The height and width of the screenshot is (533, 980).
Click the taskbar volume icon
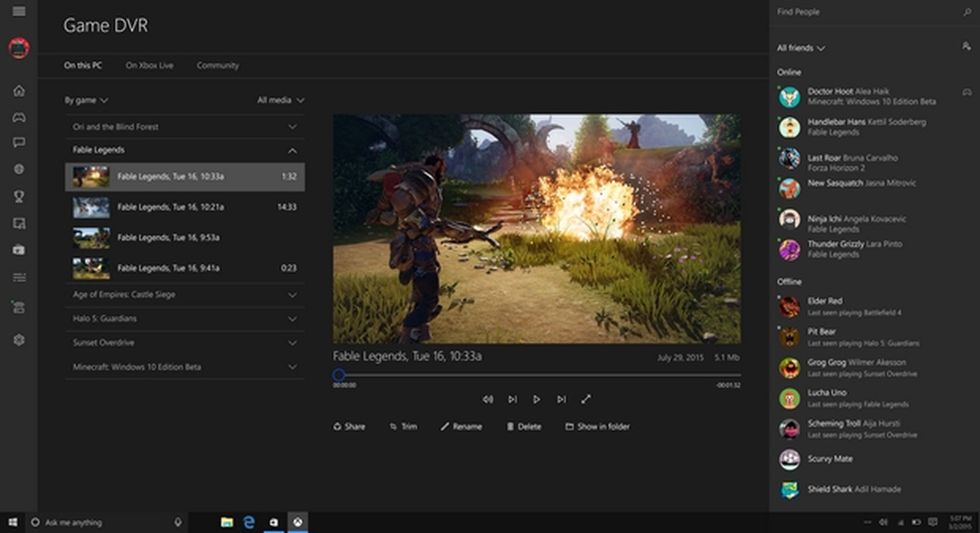(x=883, y=522)
